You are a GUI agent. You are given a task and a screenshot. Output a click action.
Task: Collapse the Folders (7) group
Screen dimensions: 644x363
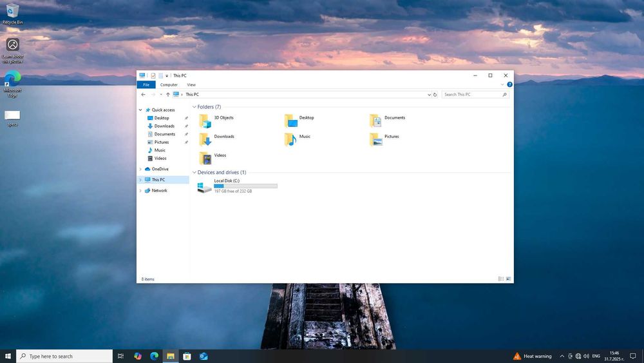point(194,107)
